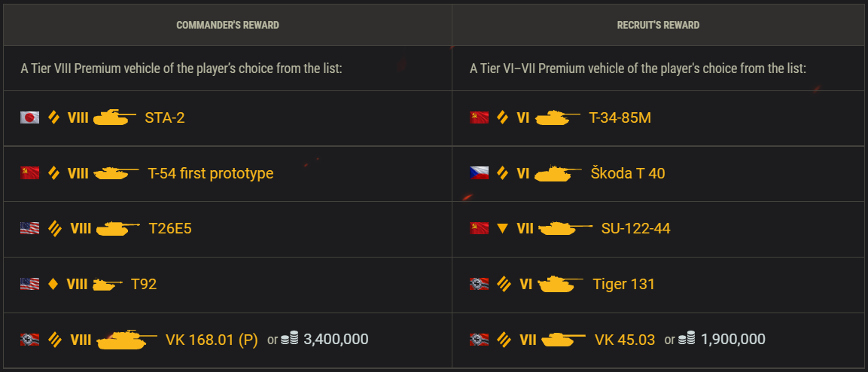Viewport: 868px width, 372px height.
Task: Click the heavy tank class icon for T26E5
Action: [54, 228]
